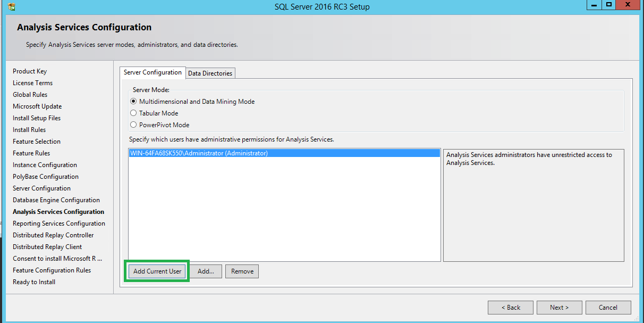This screenshot has height=323, width=644.
Task: Remove the selected administrator
Action: (x=242, y=271)
